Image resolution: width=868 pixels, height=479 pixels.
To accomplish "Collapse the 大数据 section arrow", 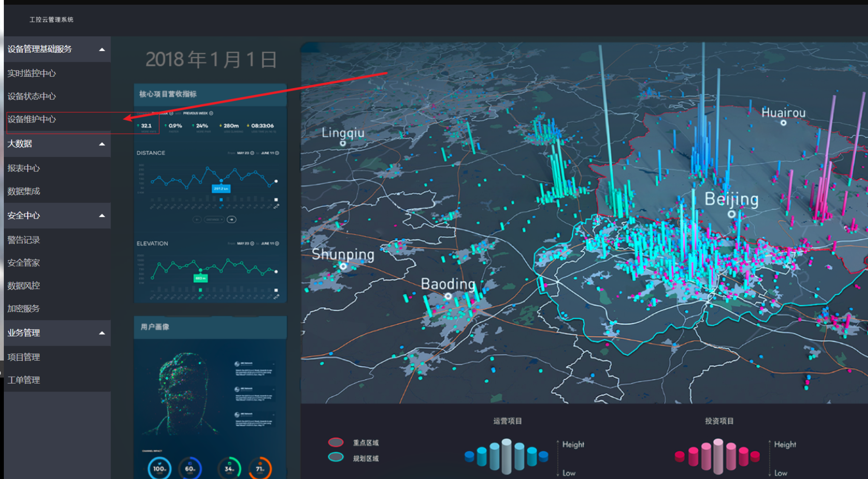I will pyautogui.click(x=102, y=144).
